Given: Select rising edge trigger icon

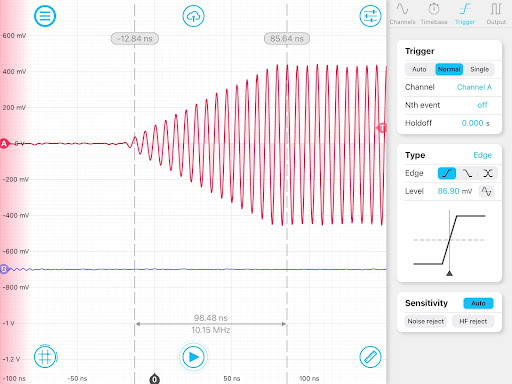Looking at the screenshot, I should tap(447, 173).
